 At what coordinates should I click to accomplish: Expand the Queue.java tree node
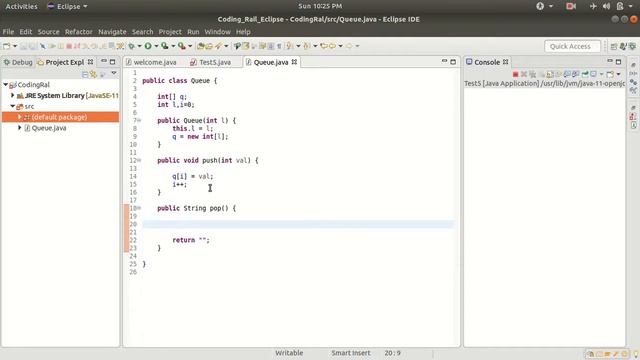pyautogui.click(x=19, y=128)
